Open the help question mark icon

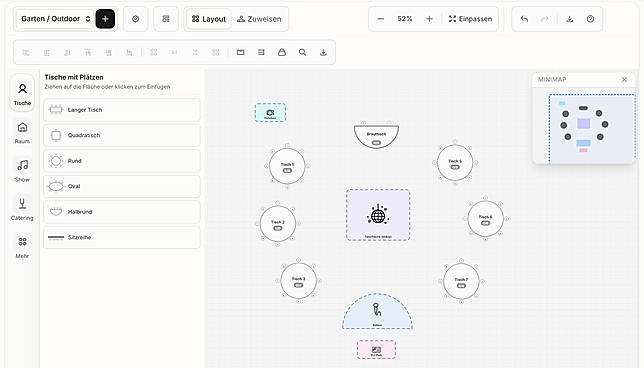tap(590, 19)
